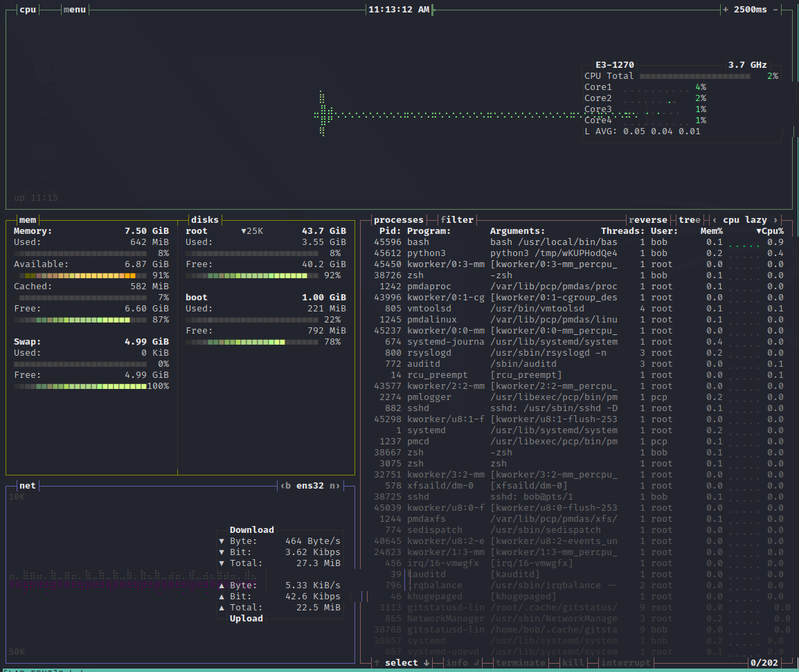Click the Mem% column header
This screenshot has height=672, width=799.
[x=711, y=230]
